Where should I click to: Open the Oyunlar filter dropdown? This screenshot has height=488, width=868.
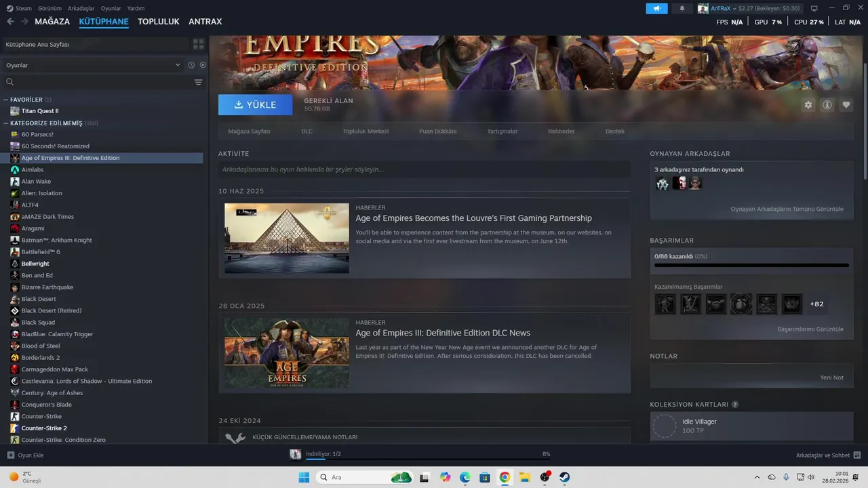(94, 65)
